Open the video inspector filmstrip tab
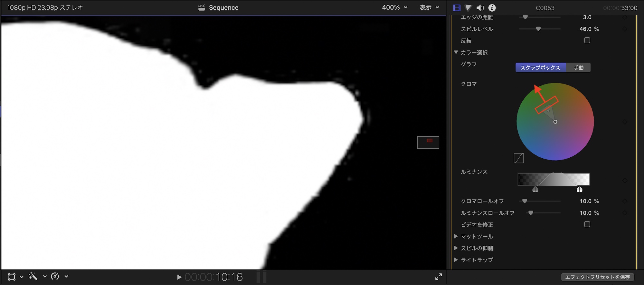This screenshot has width=644, height=285. 457,8
